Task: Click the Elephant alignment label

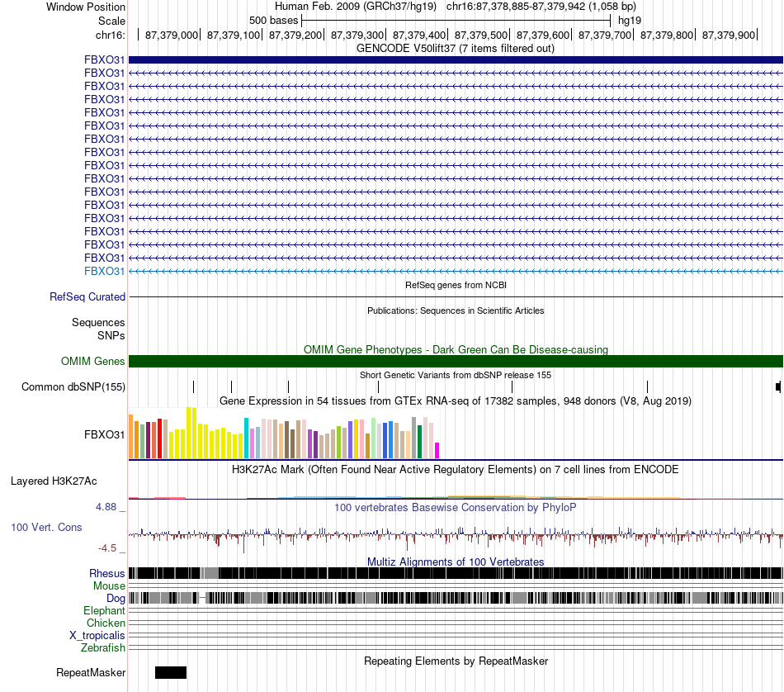Action: (104, 611)
